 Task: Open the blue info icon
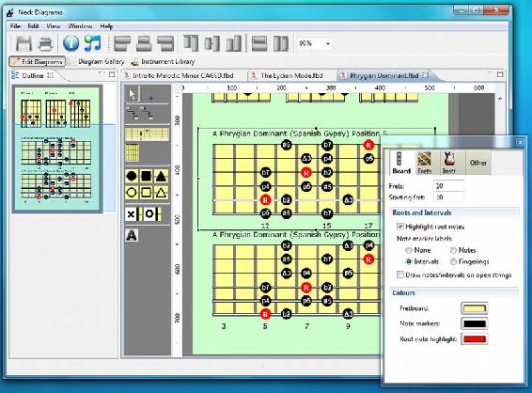(x=70, y=43)
